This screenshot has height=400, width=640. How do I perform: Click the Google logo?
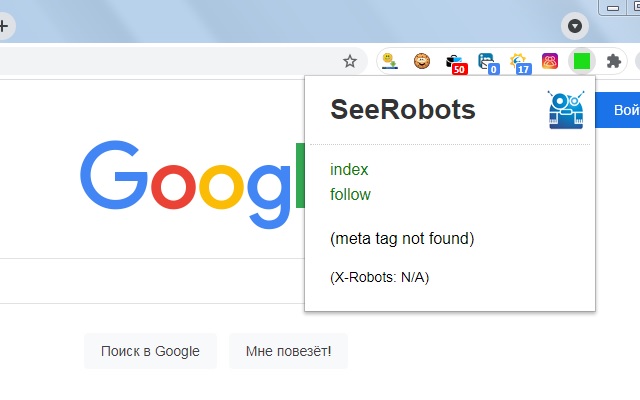click(190, 184)
